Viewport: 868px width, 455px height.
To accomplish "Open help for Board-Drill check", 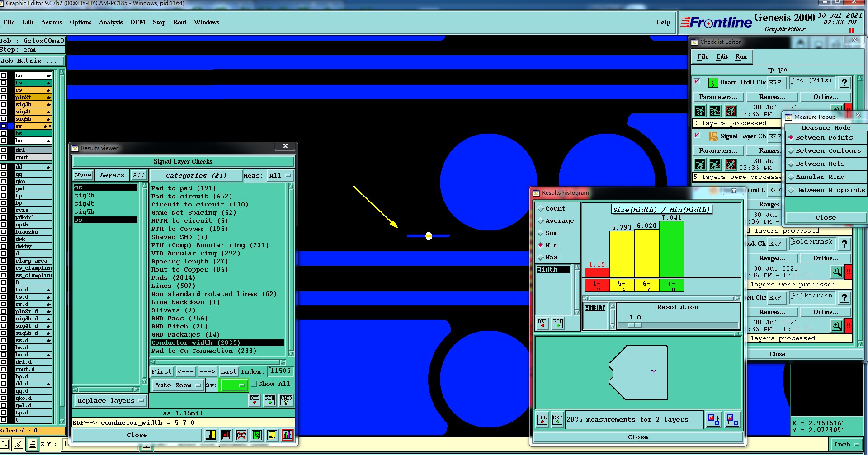I will [x=844, y=82].
